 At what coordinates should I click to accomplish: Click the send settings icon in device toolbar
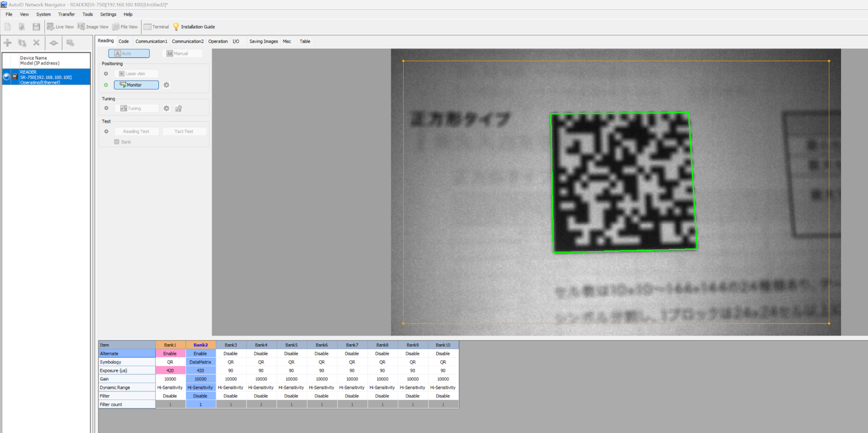click(x=70, y=43)
